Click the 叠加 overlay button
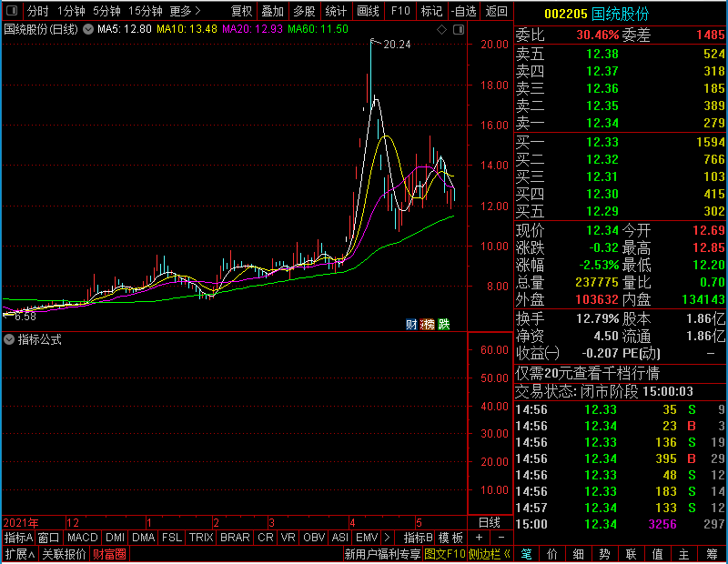The height and width of the screenshot is (564, 728). [273, 11]
